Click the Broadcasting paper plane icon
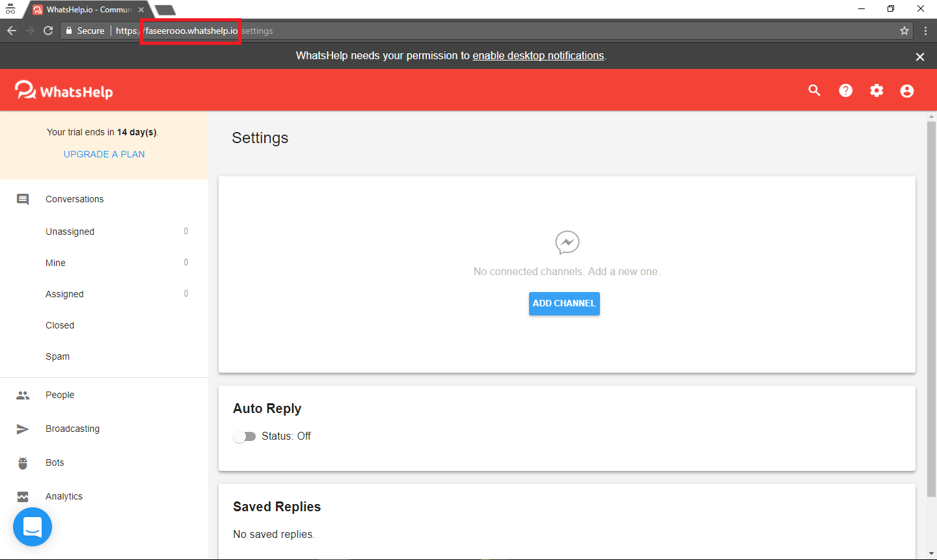The image size is (937, 560). pos(23,429)
